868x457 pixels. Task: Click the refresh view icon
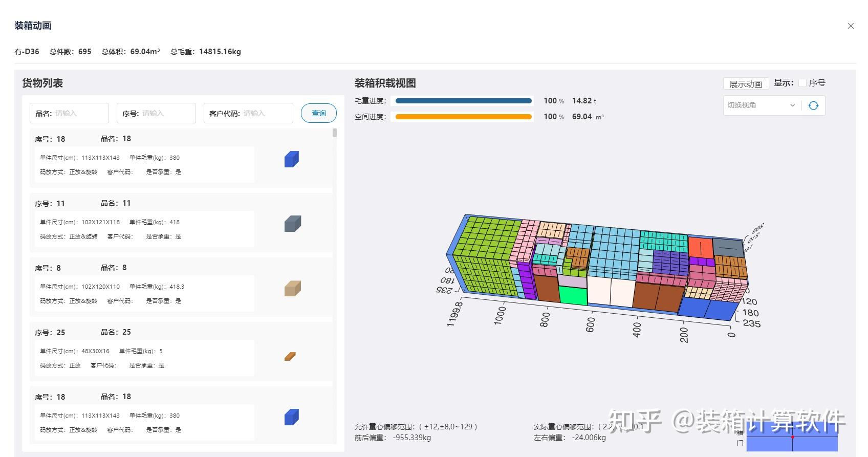pos(813,105)
